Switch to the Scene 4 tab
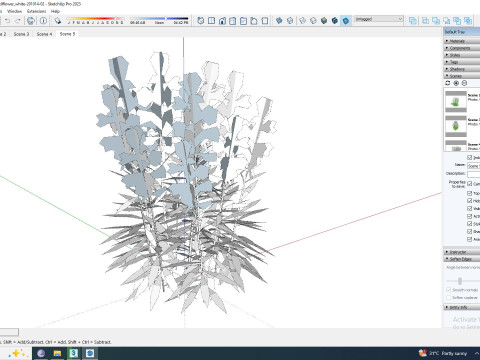Image resolution: width=480 pixels, height=360 pixels. (x=44, y=34)
